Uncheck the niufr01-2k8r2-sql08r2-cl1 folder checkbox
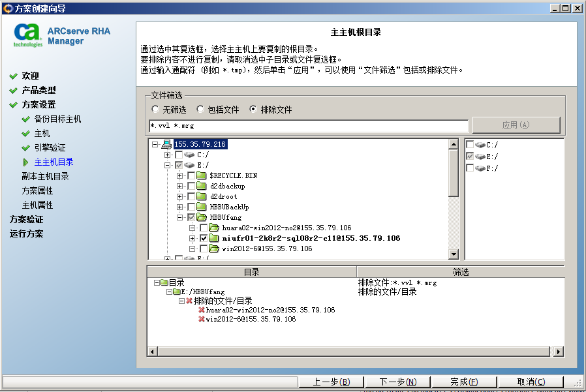 [x=204, y=239]
